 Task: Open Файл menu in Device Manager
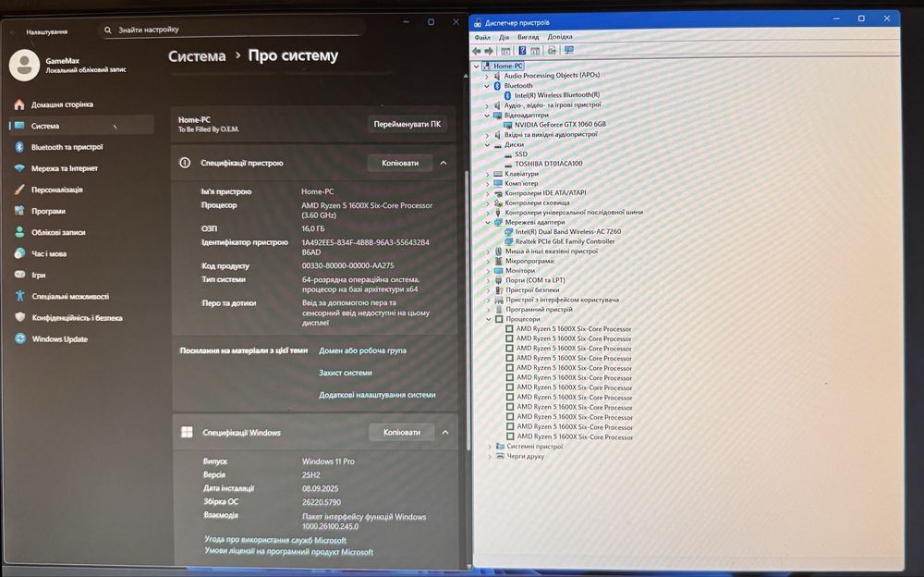(x=482, y=37)
